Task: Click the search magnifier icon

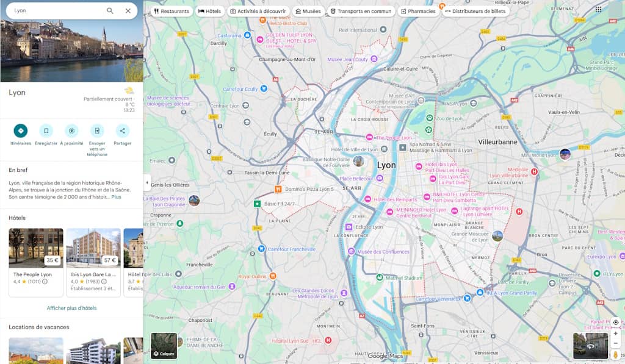Action: (110, 11)
